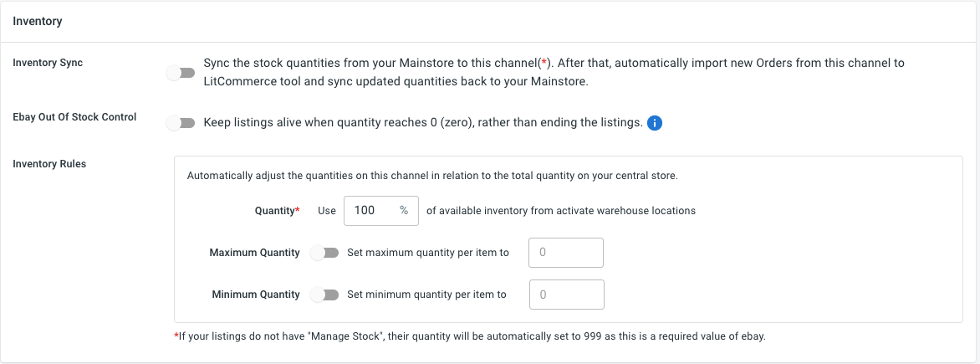Click the minimum quantity per item field

tap(567, 295)
